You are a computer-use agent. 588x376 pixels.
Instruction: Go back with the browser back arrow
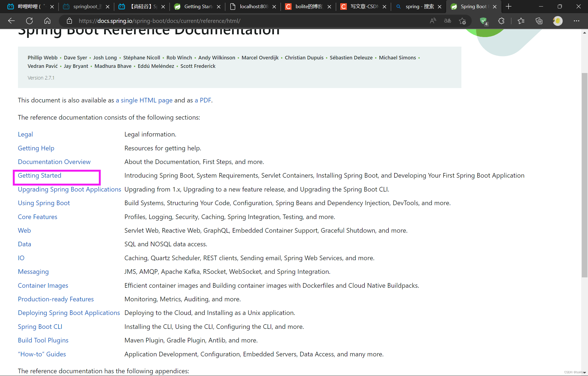pyautogui.click(x=11, y=21)
